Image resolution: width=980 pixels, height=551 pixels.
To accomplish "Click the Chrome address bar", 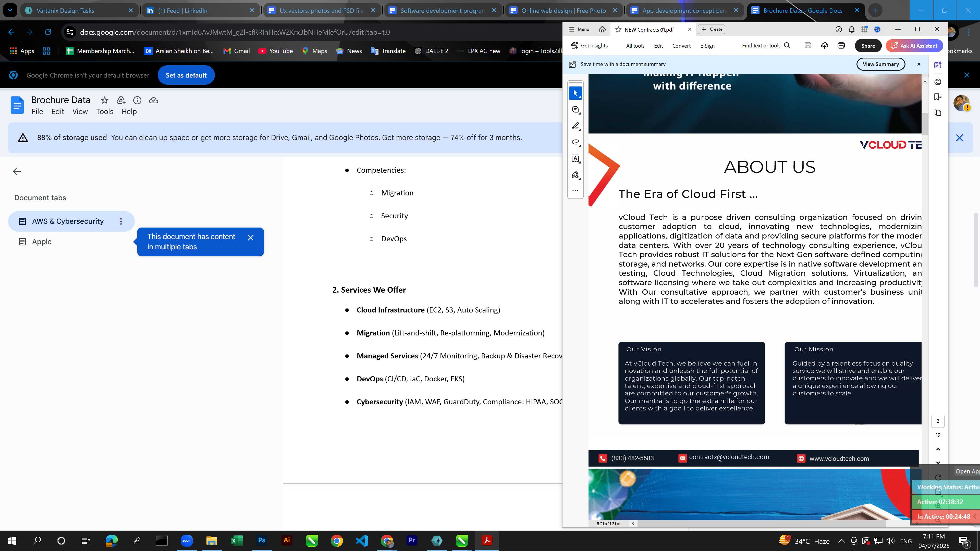I will tap(312, 32).
